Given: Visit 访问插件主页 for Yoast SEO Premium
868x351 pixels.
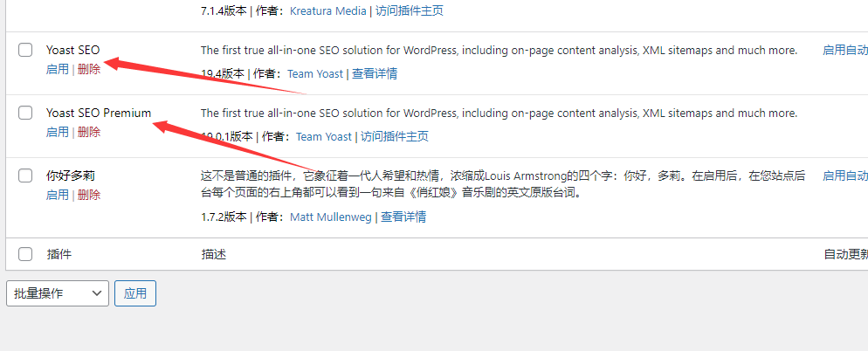Looking at the screenshot, I should [x=395, y=137].
